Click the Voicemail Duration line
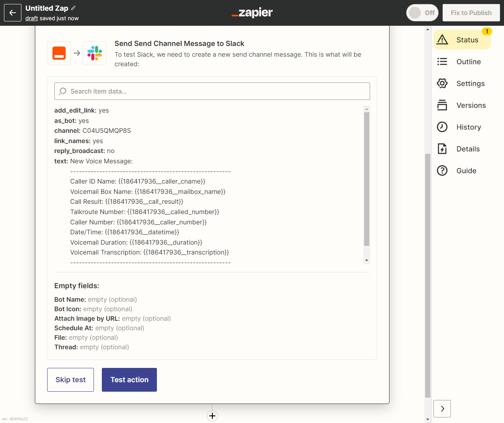Viewport: 504px width, 423px height. [136, 243]
